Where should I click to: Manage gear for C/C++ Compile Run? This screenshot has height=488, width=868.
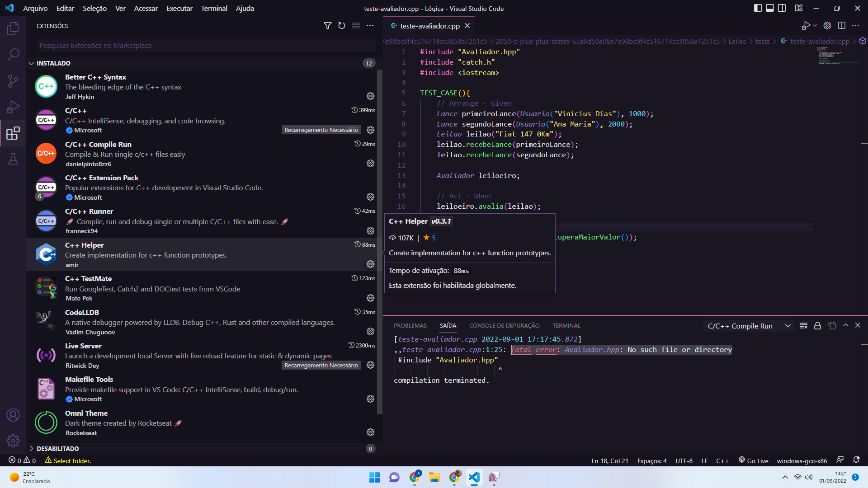[x=370, y=164]
